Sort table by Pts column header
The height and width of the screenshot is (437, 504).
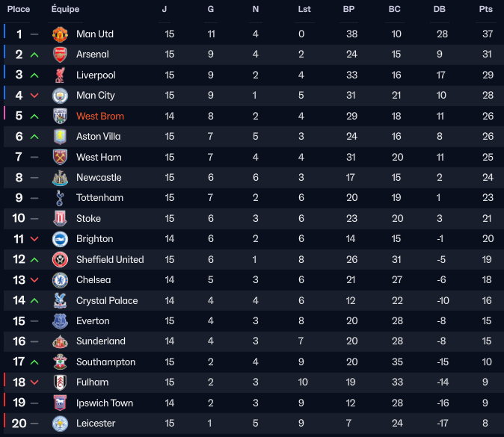click(x=485, y=9)
